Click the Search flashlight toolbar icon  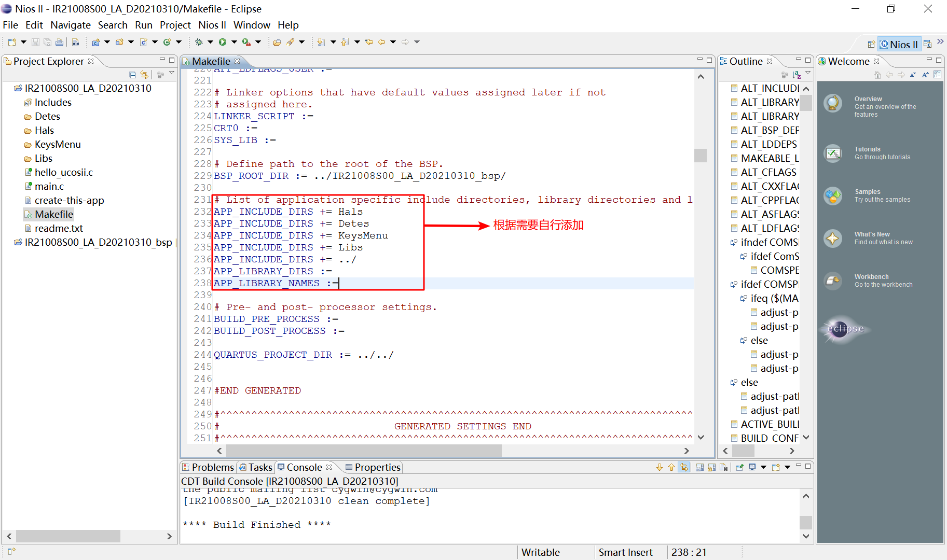click(x=290, y=42)
